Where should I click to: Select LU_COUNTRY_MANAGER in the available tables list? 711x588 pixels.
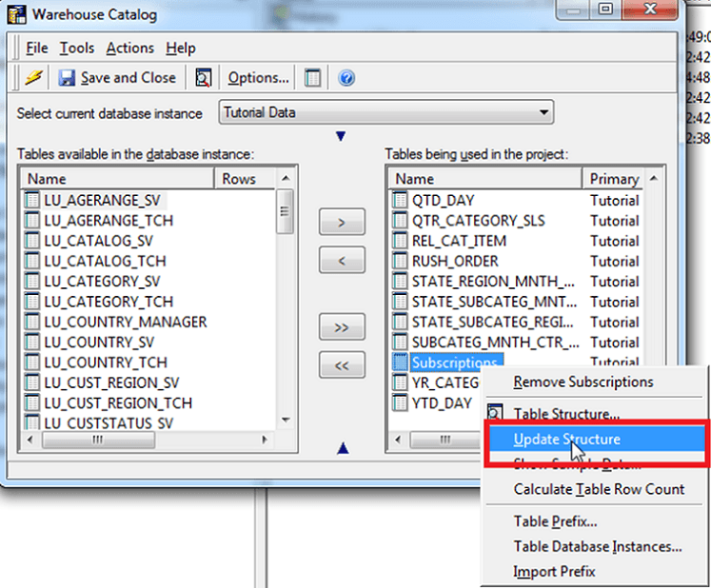[125, 322]
